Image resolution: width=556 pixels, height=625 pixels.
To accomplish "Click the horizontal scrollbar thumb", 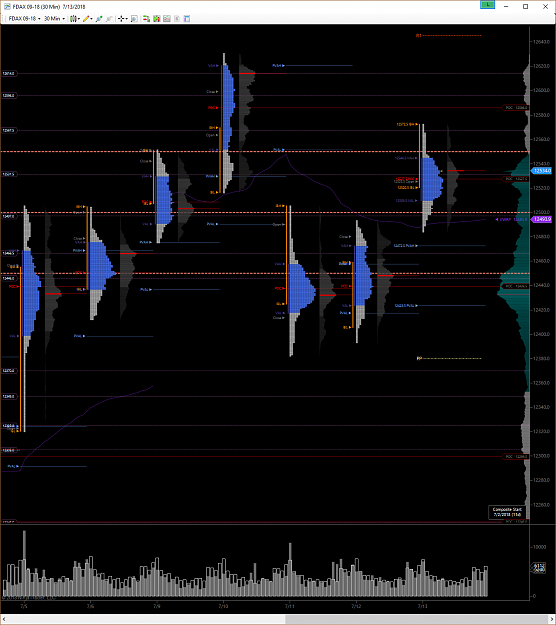I will 417,619.
